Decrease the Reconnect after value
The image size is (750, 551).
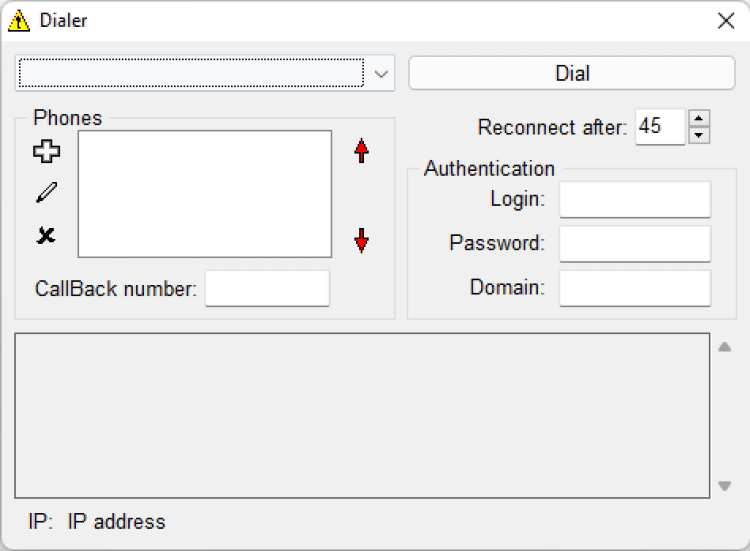click(700, 136)
